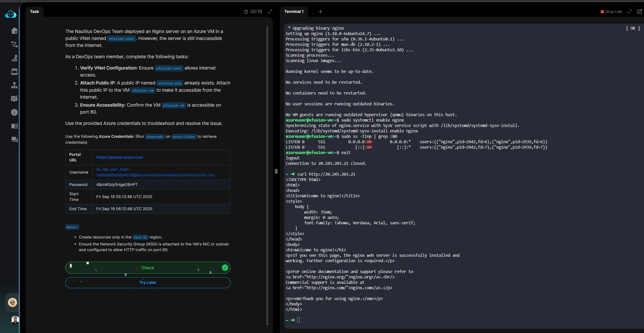Click the green checkmark on Check button
Viewport: 644px width, 333px height.
coord(225,268)
